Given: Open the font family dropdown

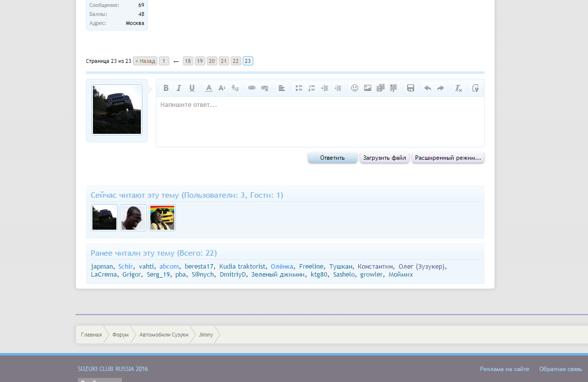Looking at the screenshot, I should tap(235, 88).
